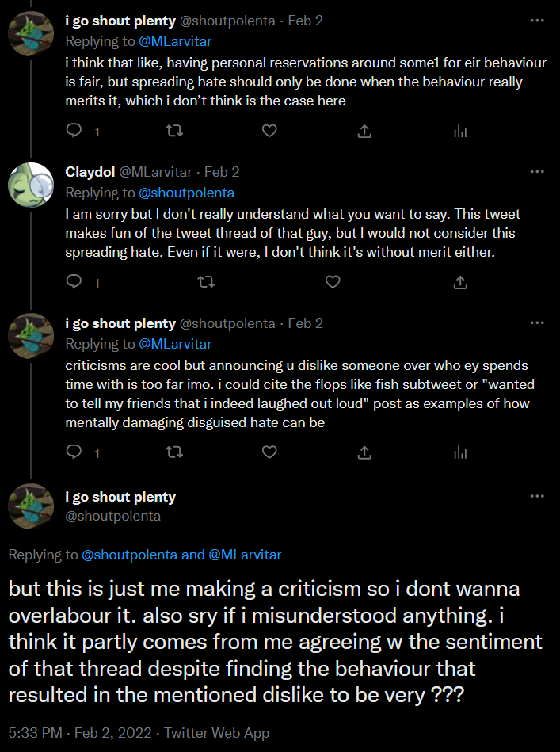Viewport: 560px width, 752px height.
Task: Reply to Claydol's tweet
Action: pyautogui.click(x=74, y=281)
